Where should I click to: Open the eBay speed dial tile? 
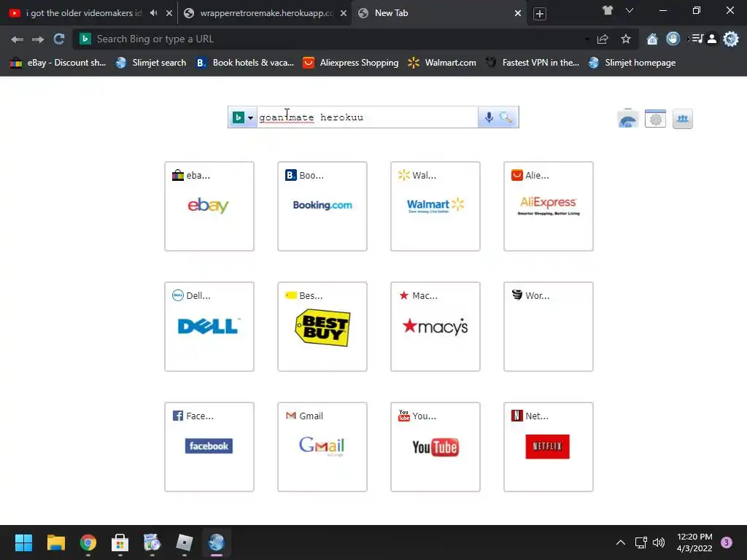click(x=209, y=206)
